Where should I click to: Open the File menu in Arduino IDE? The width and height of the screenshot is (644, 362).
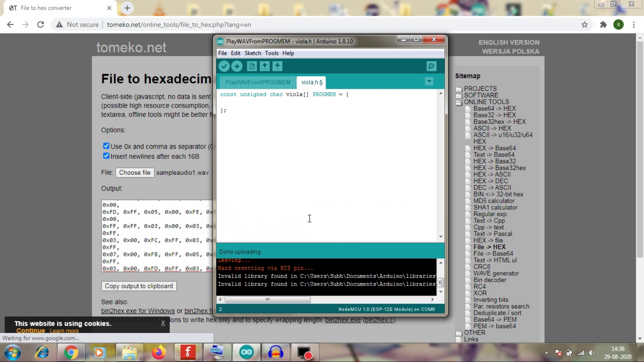[x=222, y=53]
